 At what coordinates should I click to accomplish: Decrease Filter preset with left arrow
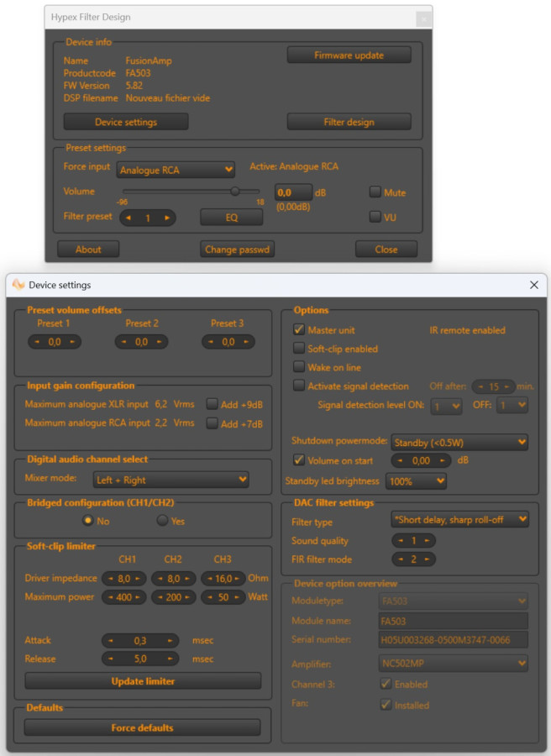(x=129, y=218)
